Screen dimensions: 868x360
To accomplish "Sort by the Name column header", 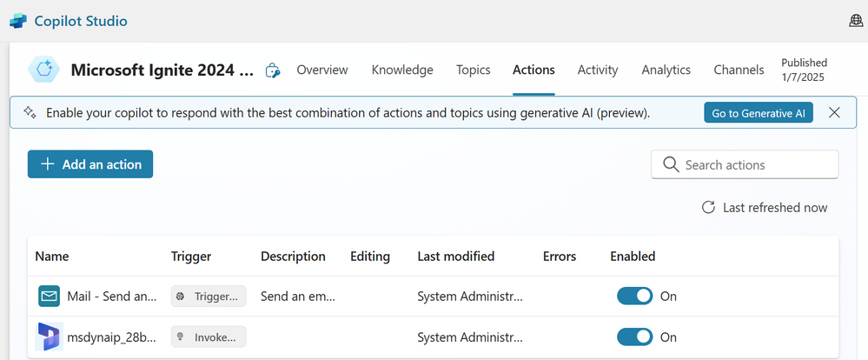I will tap(52, 257).
